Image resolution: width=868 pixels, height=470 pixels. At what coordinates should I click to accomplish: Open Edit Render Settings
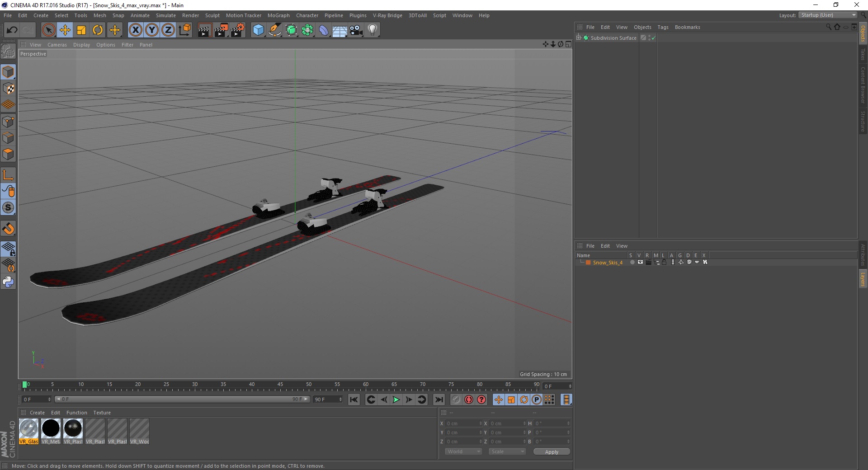coord(238,30)
